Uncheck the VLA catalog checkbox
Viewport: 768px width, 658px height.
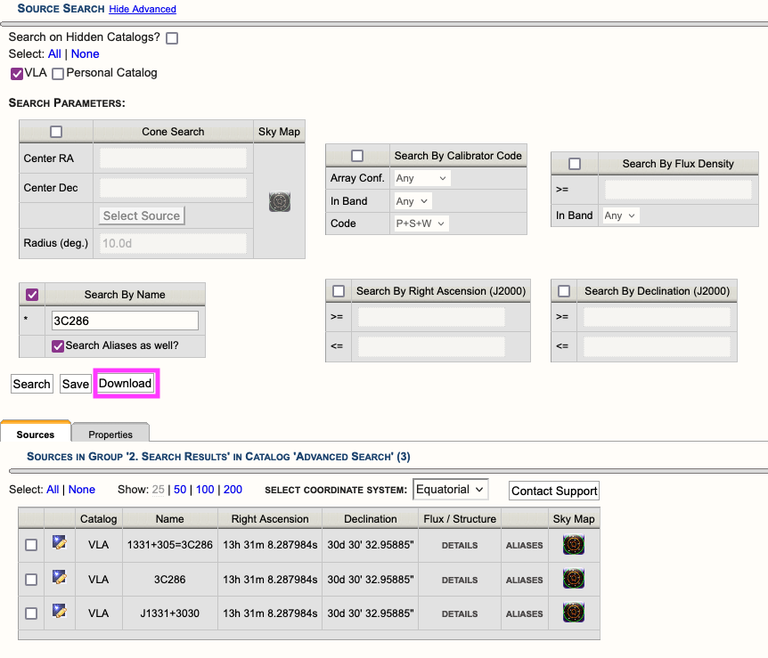[17, 73]
